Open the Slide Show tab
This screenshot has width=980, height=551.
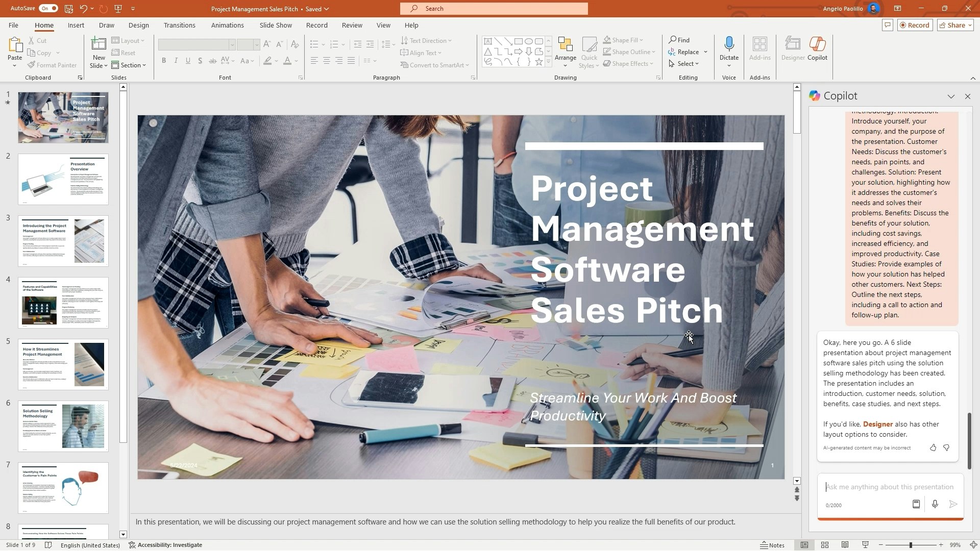click(x=276, y=25)
